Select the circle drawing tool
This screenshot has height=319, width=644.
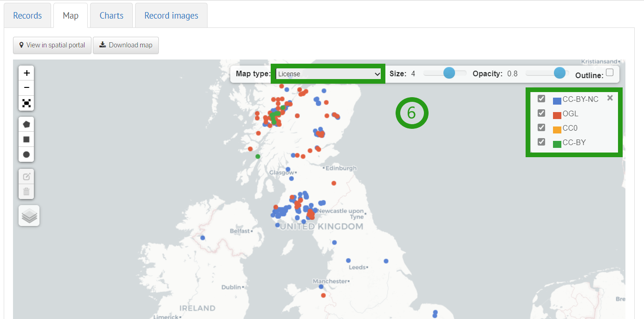coord(26,154)
